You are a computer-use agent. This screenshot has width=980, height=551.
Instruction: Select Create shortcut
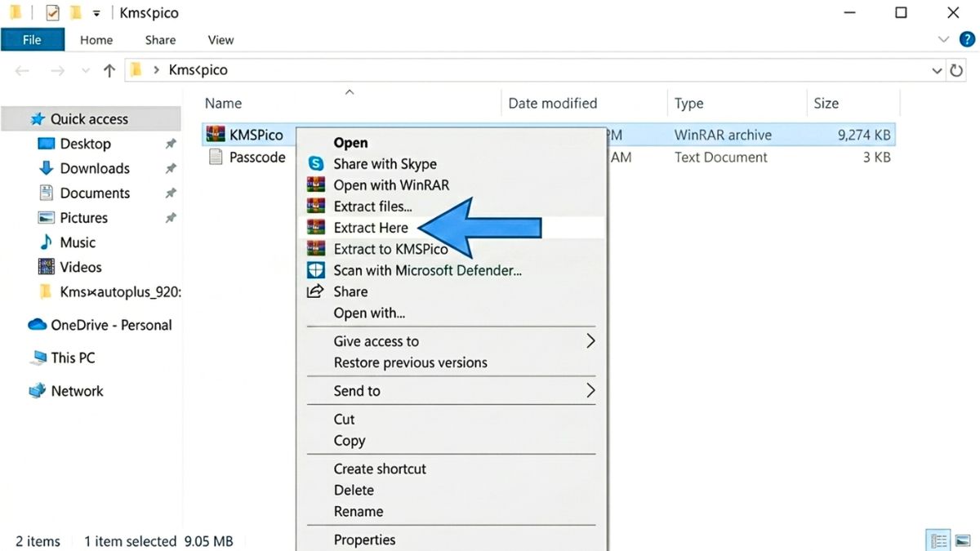click(x=380, y=469)
